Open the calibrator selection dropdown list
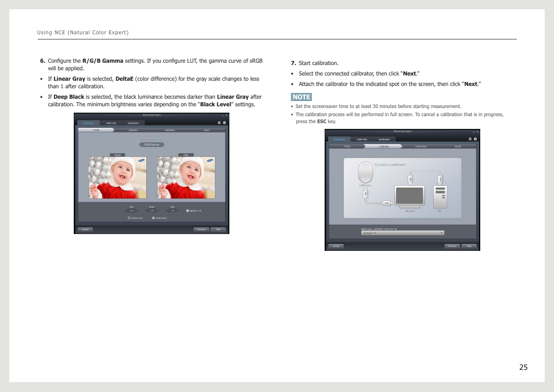Screen dimensions: 554x392 tap(403, 233)
